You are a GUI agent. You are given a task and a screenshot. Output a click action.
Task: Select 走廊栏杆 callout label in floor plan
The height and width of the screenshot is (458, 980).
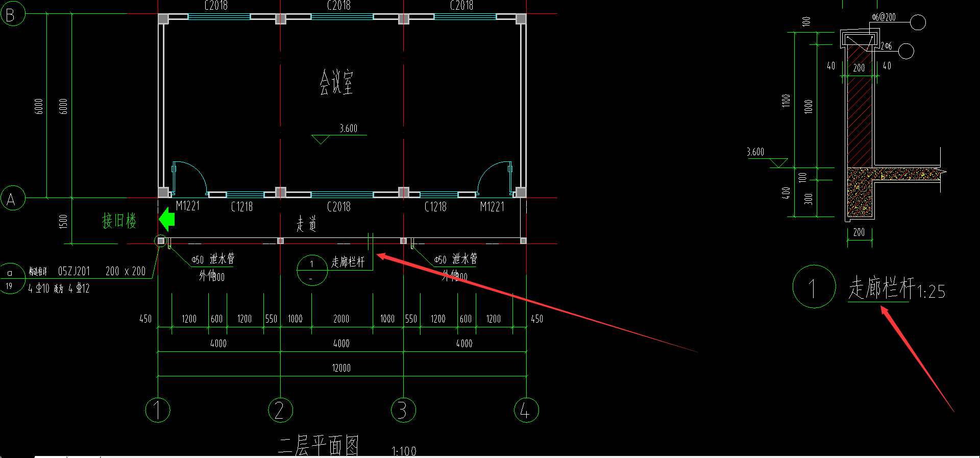[x=348, y=262]
